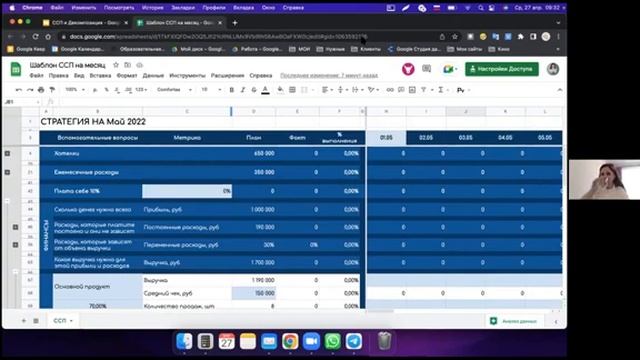This screenshot has height=360, width=640.
Task: Click Настройки Доступа share button
Action: [x=502, y=69]
